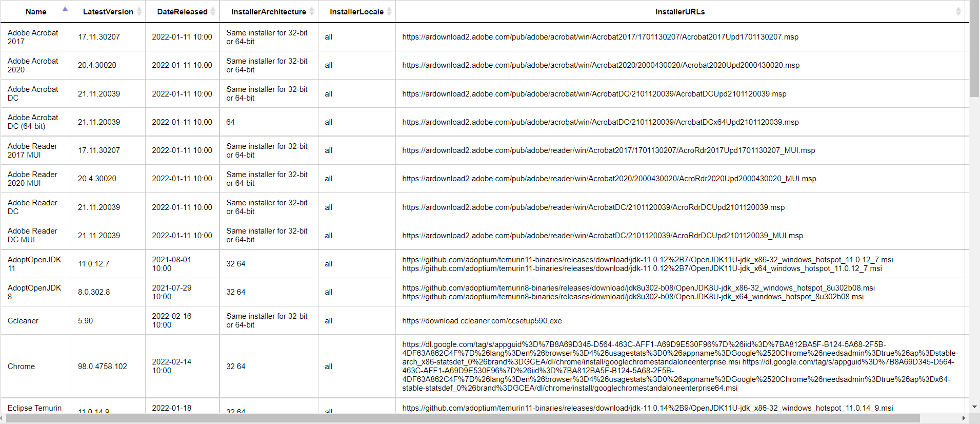Click the DateReleased column sort icon
Image resolution: width=980 pixels, height=424 pixels.
[213, 11]
